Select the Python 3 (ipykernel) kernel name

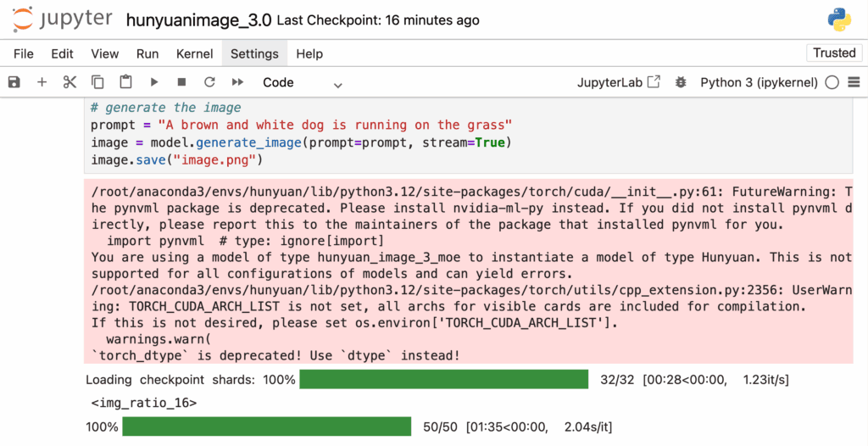759,82
